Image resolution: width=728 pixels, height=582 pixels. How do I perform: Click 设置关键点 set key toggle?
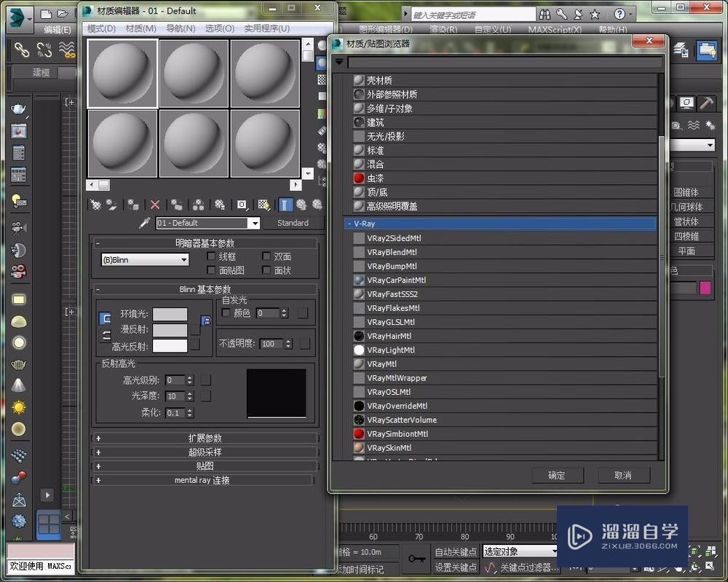456,567
